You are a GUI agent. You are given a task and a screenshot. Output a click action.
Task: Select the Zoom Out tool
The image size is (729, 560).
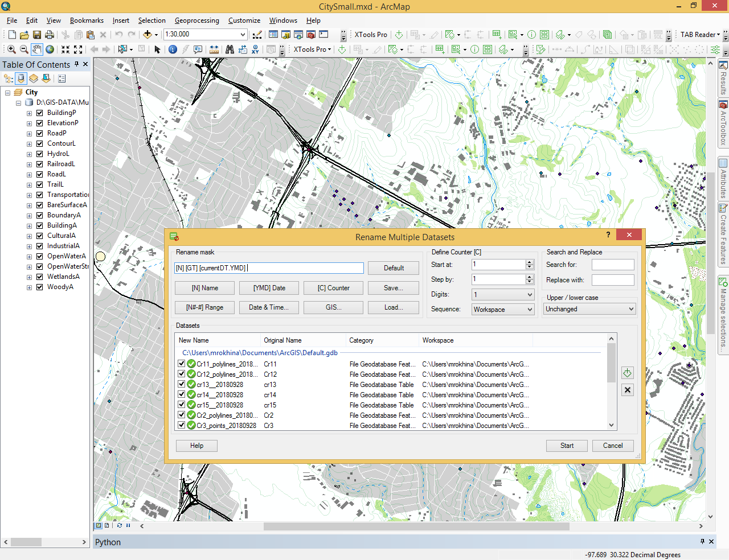click(x=24, y=50)
